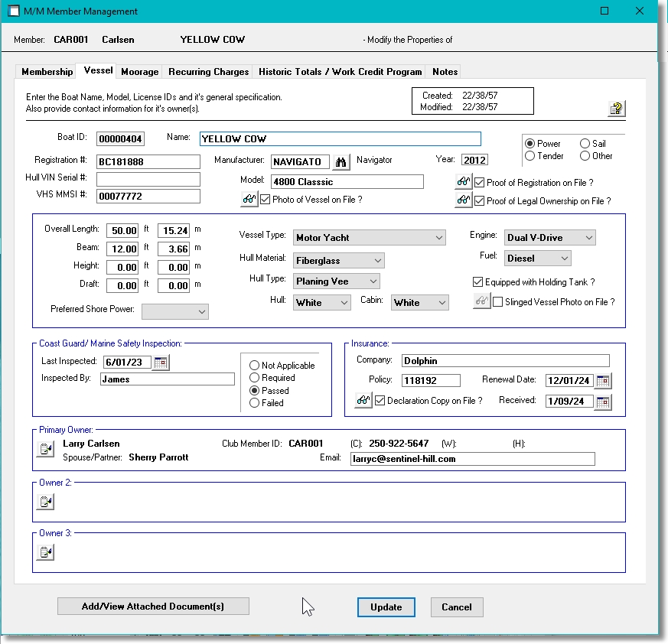
Task: Click the Update button
Action: click(x=386, y=607)
